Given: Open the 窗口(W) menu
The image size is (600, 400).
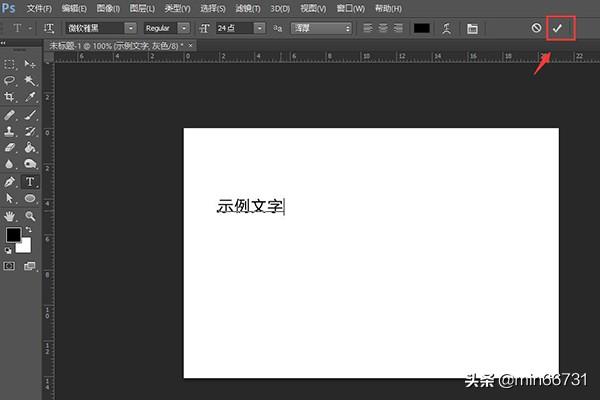Looking at the screenshot, I should (350, 8).
